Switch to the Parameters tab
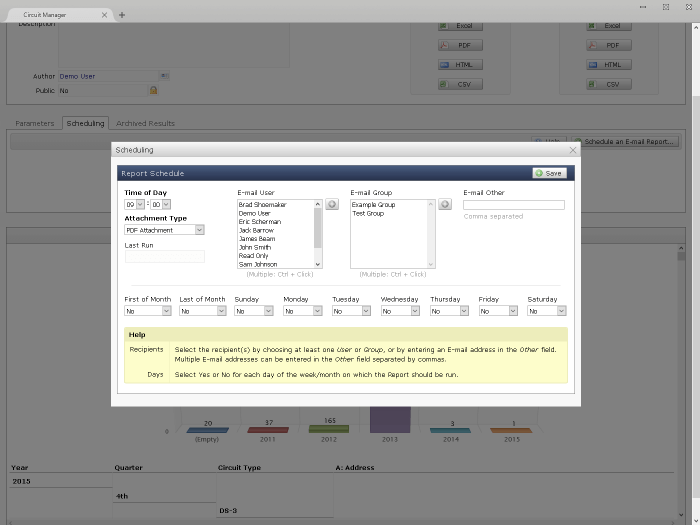The width and height of the screenshot is (700, 525). pyautogui.click(x=35, y=124)
